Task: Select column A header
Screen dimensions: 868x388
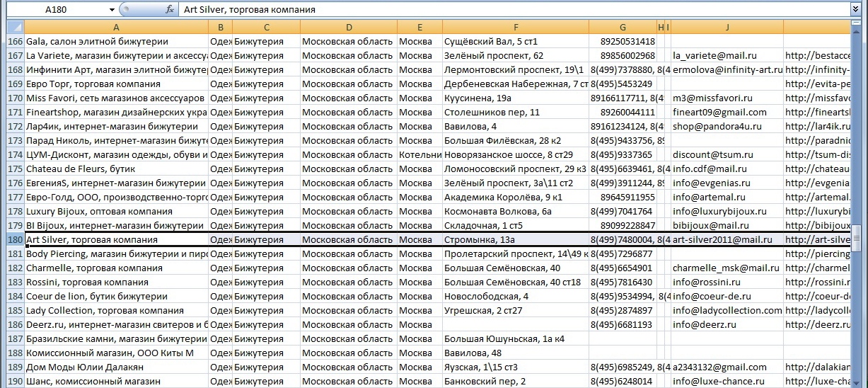Action: pyautogui.click(x=116, y=28)
